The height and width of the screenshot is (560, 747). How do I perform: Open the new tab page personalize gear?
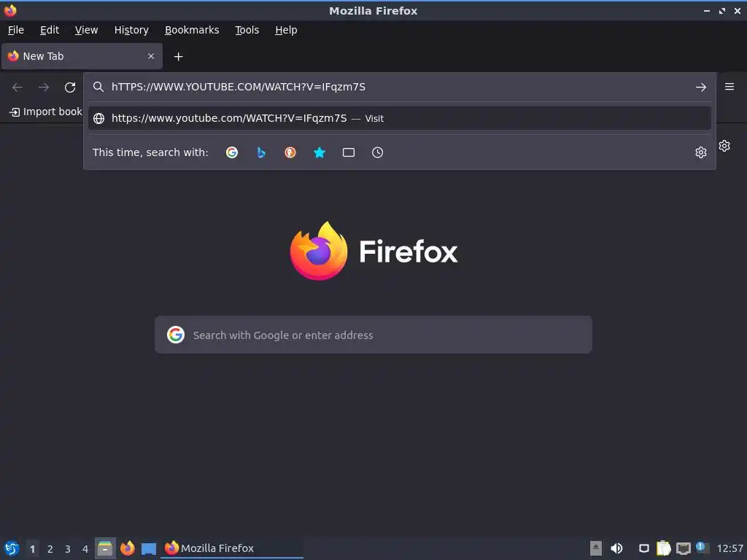[724, 146]
